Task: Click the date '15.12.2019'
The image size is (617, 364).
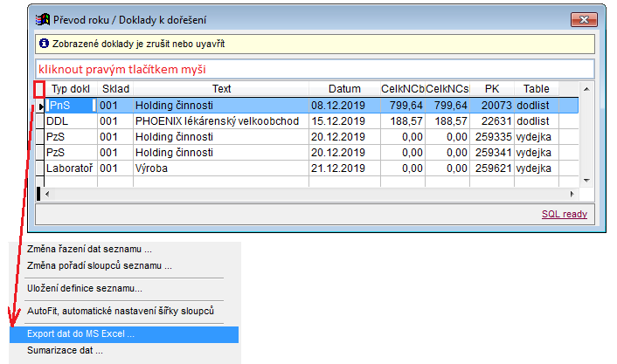Action: coord(338,121)
